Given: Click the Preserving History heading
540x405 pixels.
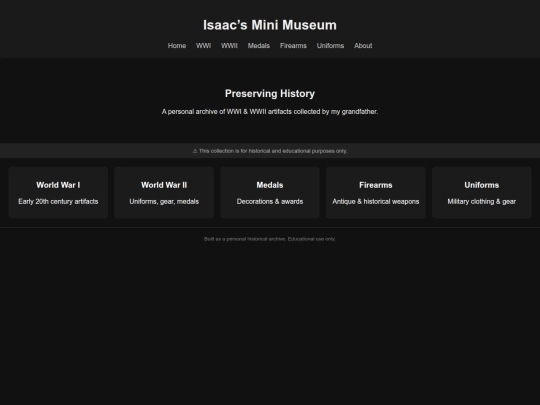Looking at the screenshot, I should click(270, 94).
